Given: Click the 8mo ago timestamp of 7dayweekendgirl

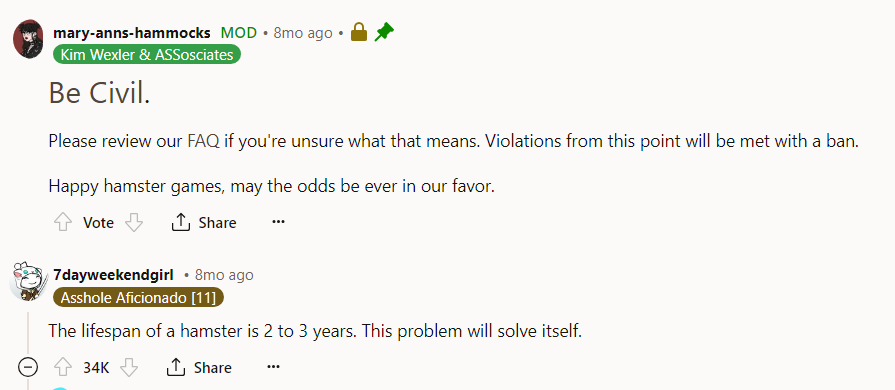Looking at the screenshot, I should click(224, 275).
